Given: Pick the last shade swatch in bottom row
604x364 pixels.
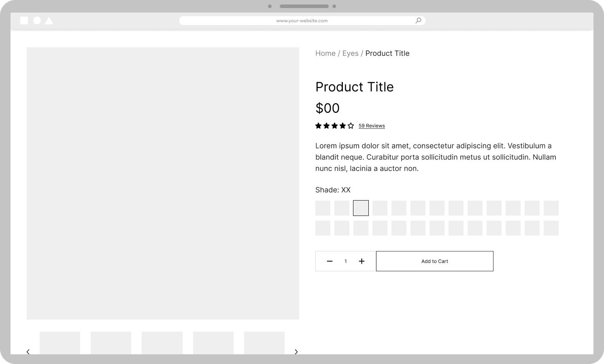Looking at the screenshot, I should tap(551, 228).
